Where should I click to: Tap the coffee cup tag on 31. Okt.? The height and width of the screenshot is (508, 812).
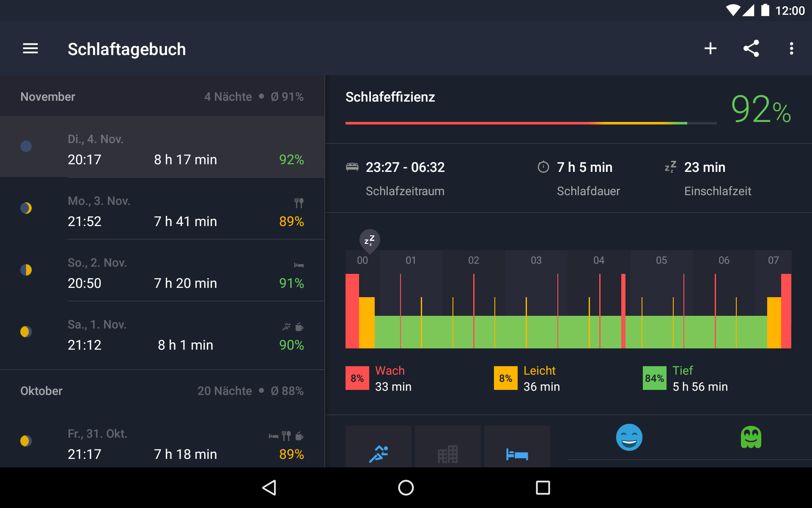click(x=299, y=436)
